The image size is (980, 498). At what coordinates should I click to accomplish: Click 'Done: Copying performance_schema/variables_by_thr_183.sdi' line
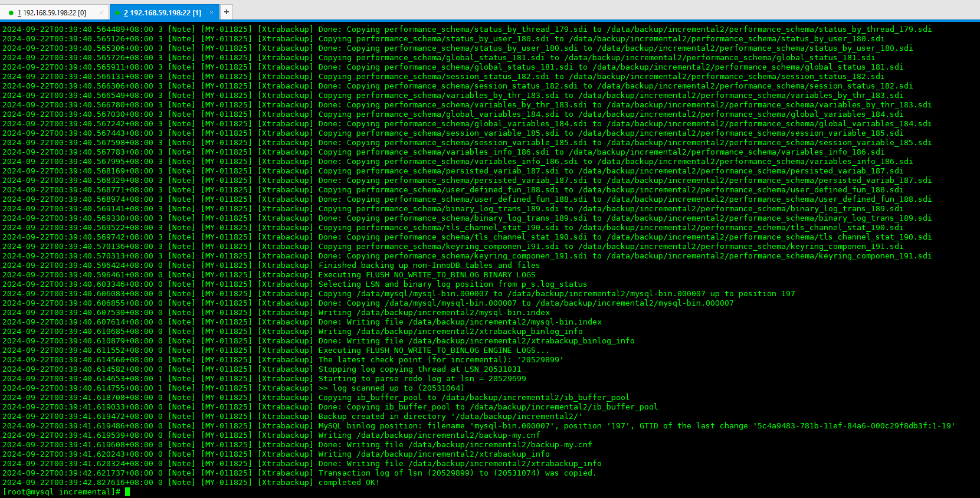[x=467, y=105]
